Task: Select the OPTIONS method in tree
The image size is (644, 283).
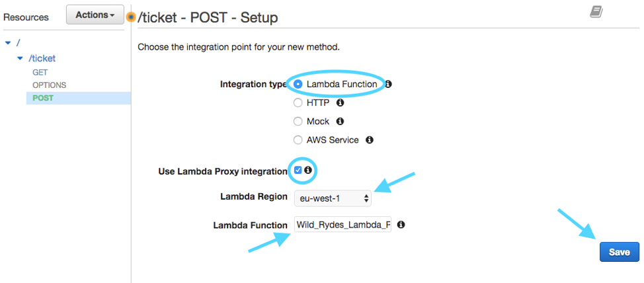Action: [50, 85]
